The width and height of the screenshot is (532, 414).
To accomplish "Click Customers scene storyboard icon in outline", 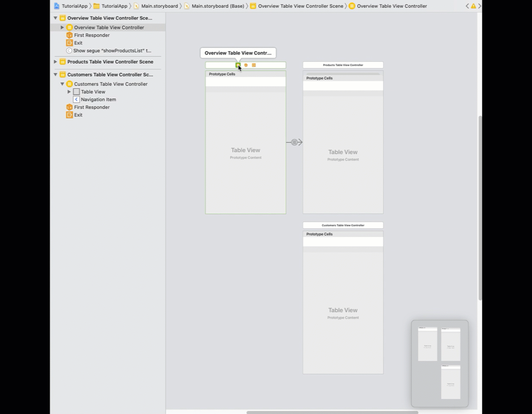I will [x=63, y=75].
